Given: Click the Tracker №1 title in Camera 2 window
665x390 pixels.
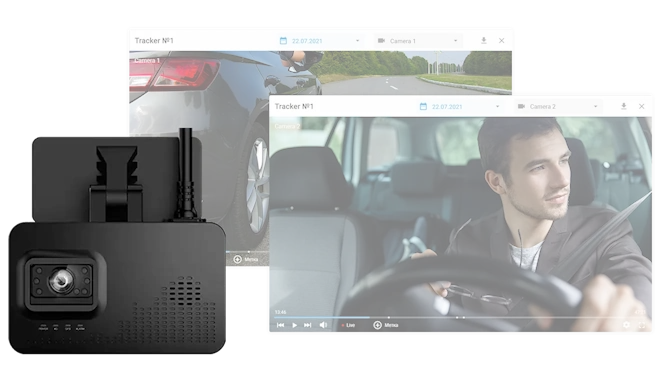Looking at the screenshot, I should pos(294,106).
